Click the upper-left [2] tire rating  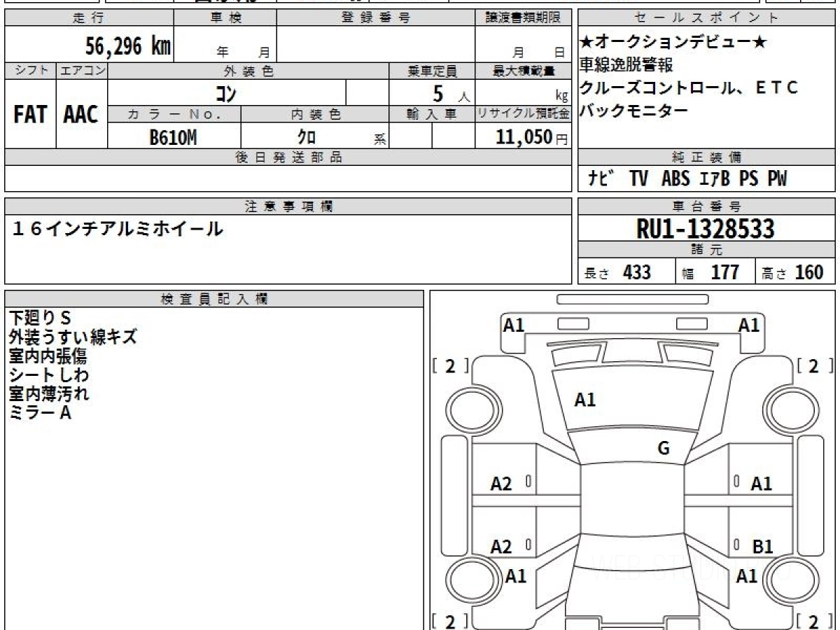[x=450, y=366]
